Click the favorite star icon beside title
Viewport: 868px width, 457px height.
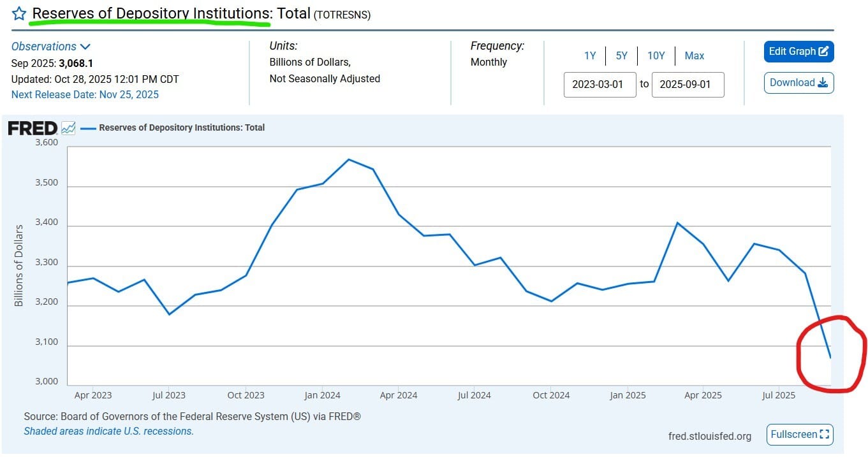[20, 13]
